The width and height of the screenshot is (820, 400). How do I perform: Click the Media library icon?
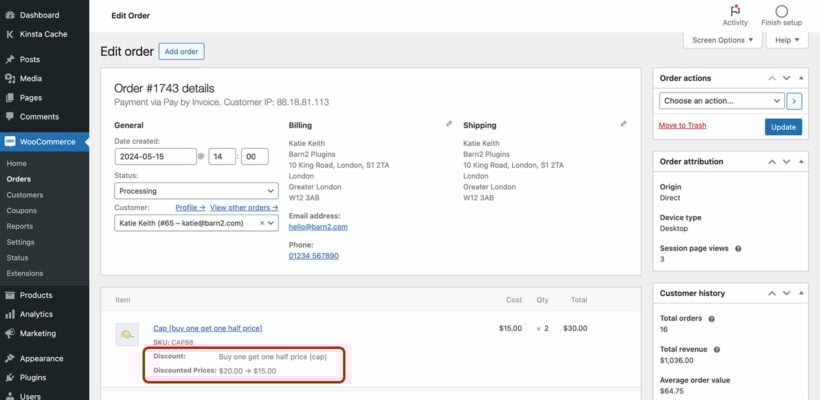coord(9,78)
